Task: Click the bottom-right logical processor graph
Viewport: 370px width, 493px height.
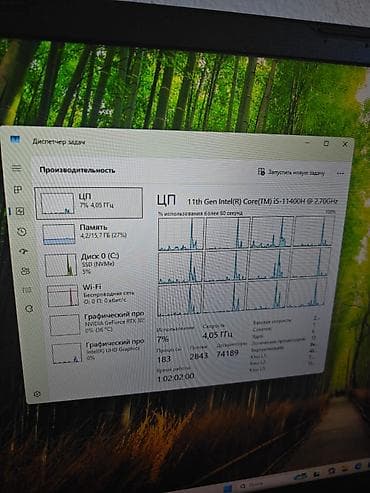Action: (306, 292)
